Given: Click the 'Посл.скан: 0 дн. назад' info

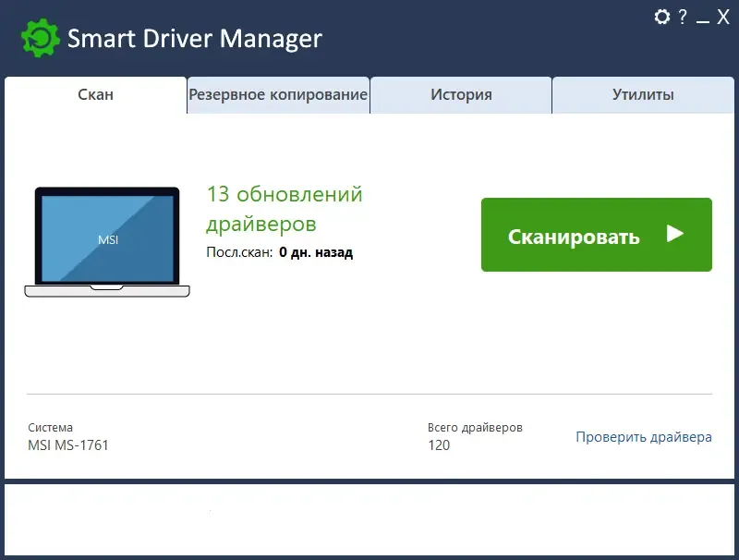Looking at the screenshot, I should click(279, 251).
